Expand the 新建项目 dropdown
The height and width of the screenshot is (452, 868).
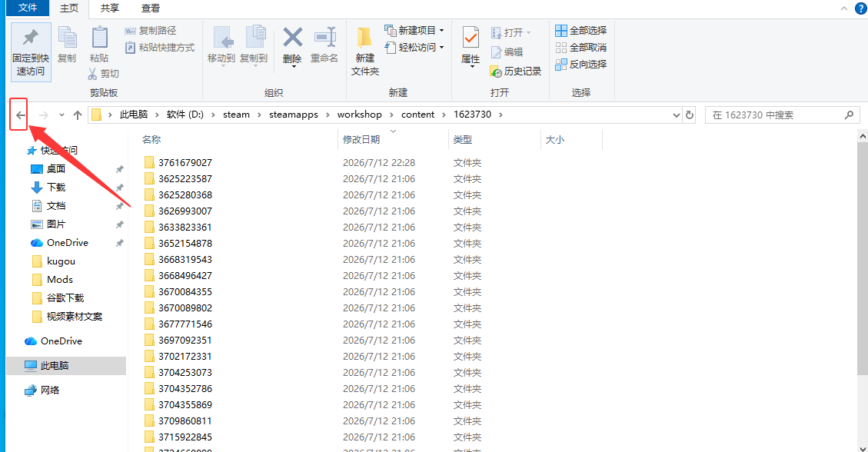click(x=442, y=31)
